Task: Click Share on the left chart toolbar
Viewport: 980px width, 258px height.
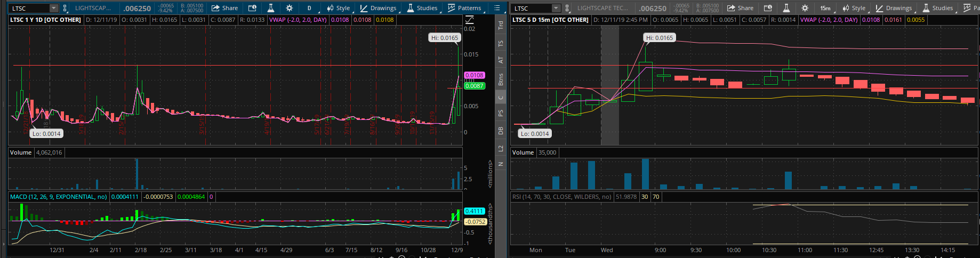Action: click(224, 8)
